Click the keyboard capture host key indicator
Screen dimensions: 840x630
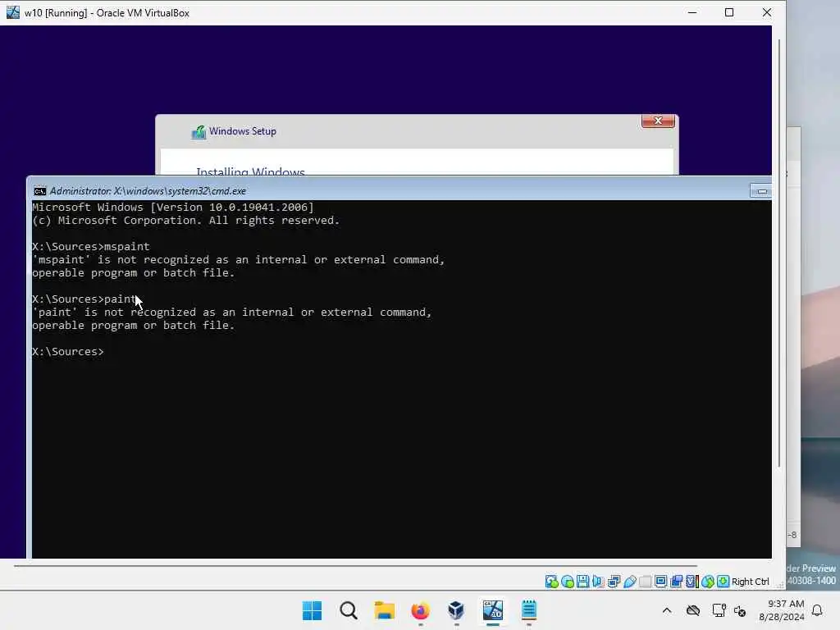pos(724,582)
